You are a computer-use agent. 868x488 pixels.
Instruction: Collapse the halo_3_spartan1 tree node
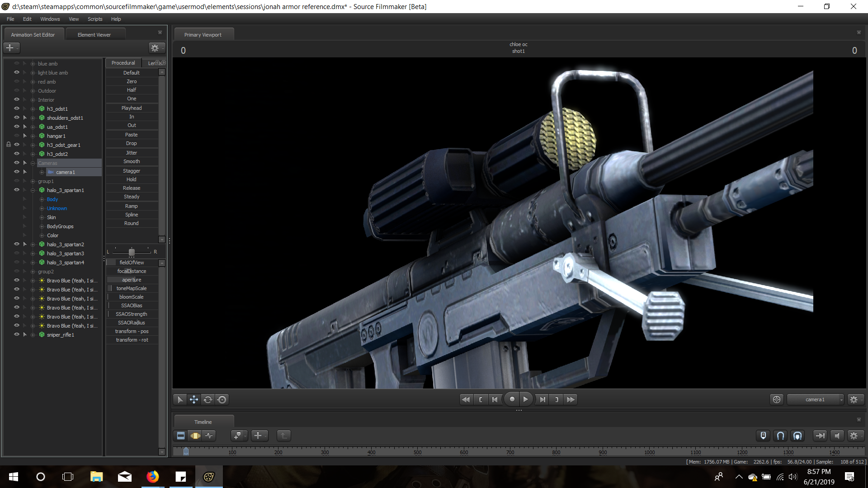point(33,190)
